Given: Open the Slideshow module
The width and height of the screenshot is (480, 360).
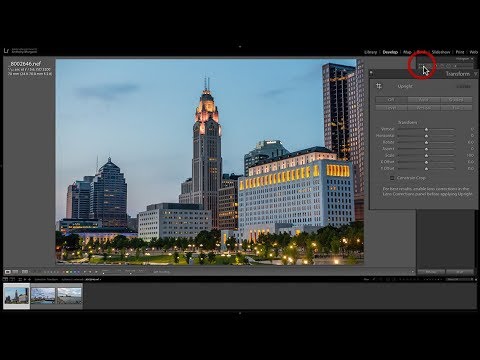Looking at the screenshot, I should 441,52.
